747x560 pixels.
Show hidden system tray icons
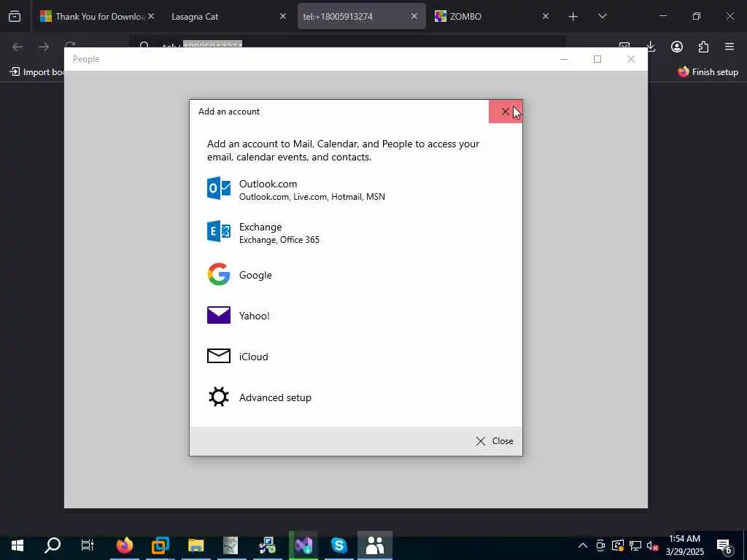583,545
